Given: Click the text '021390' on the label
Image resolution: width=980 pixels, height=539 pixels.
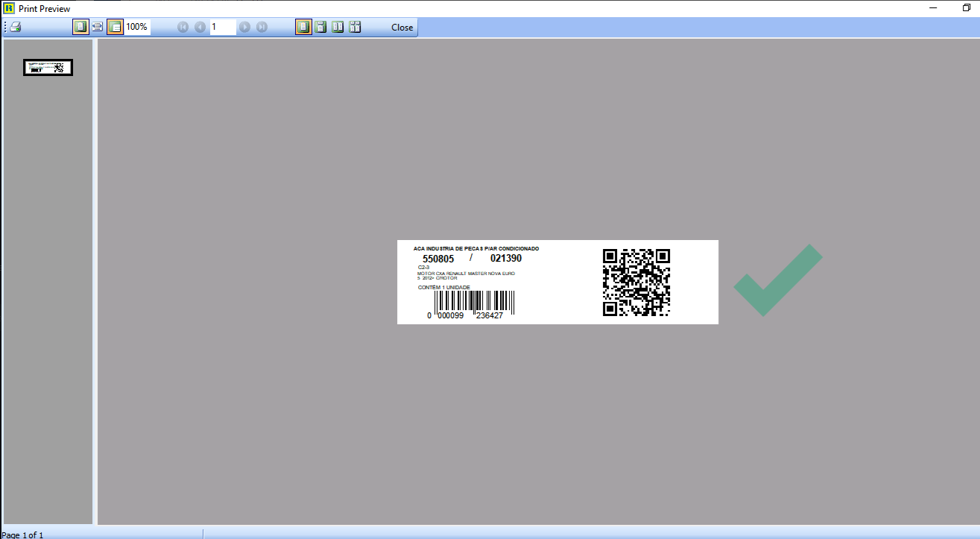Looking at the screenshot, I should tap(506, 259).
